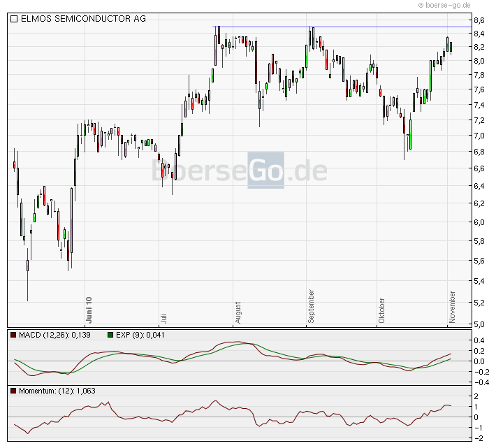Click the November month axis label

point(452,307)
